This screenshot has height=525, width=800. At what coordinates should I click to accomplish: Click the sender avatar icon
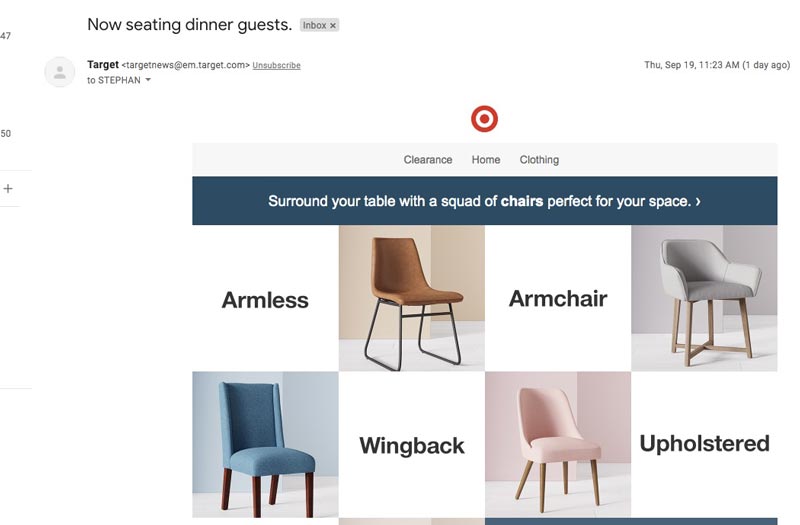[60, 72]
